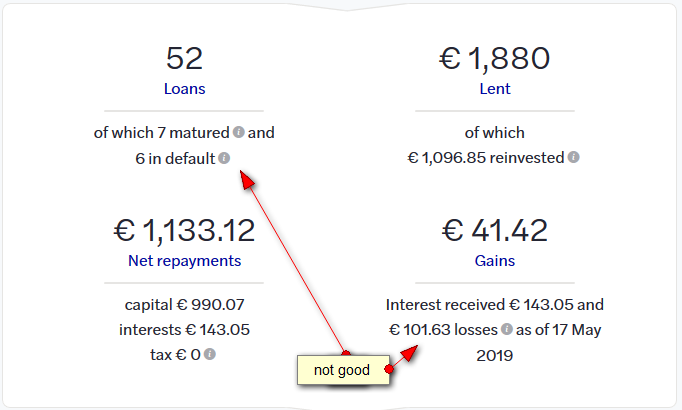Follow the Net repayments link
The height and width of the screenshot is (410, 682).
point(184,261)
